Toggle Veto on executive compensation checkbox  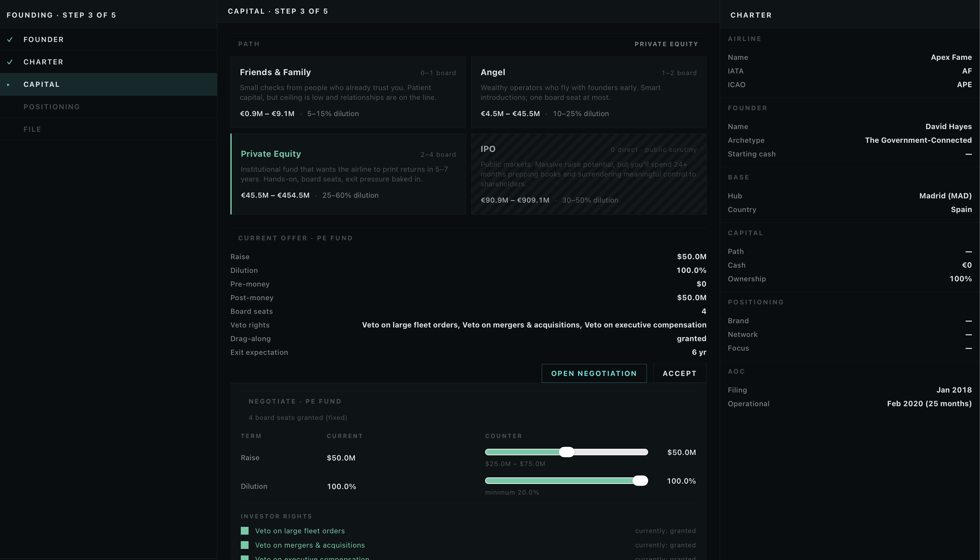pyautogui.click(x=245, y=558)
